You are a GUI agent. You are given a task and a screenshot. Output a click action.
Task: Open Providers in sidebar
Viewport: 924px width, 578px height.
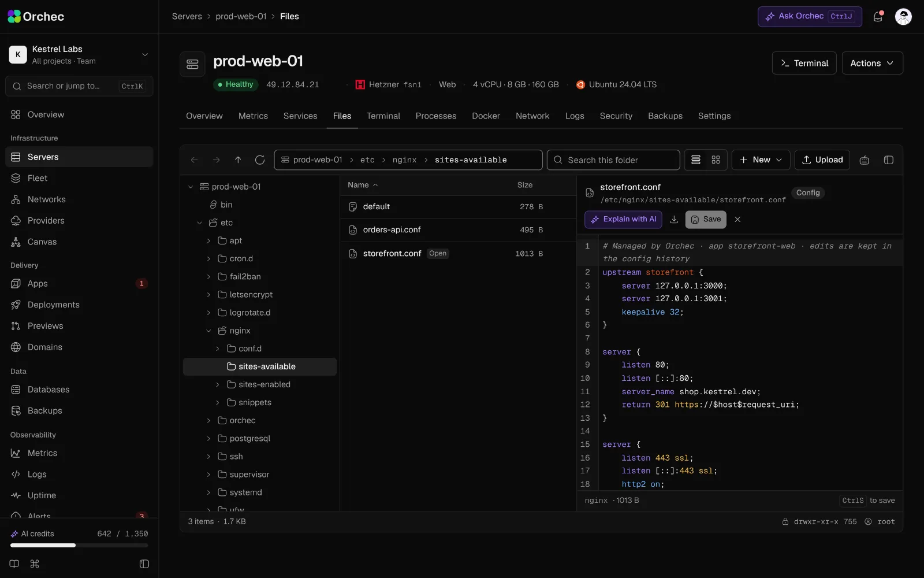coord(79,221)
